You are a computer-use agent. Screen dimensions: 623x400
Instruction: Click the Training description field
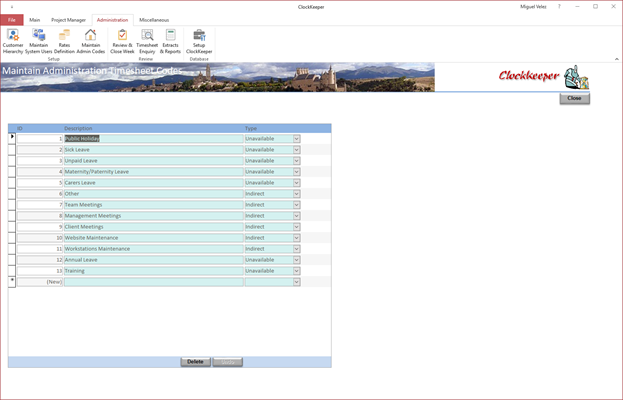[154, 271]
